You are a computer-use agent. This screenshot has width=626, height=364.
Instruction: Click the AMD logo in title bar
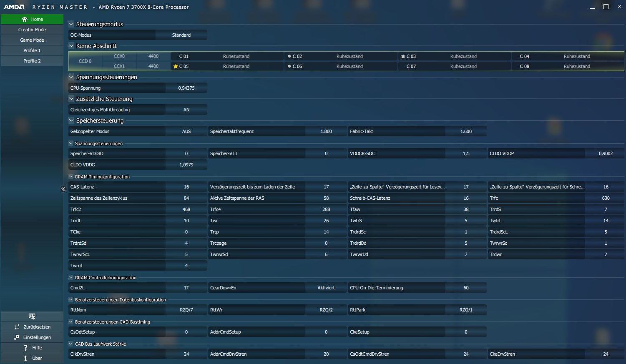pos(14,7)
